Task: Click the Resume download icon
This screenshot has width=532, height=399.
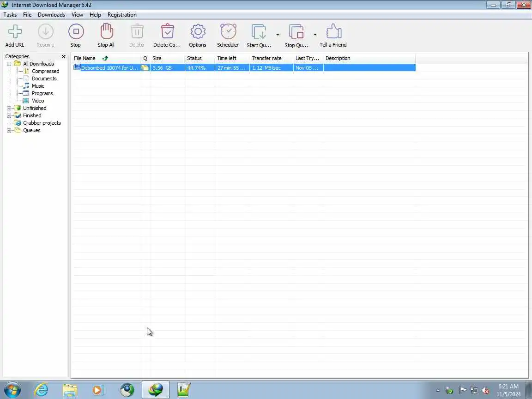Action: pyautogui.click(x=45, y=31)
